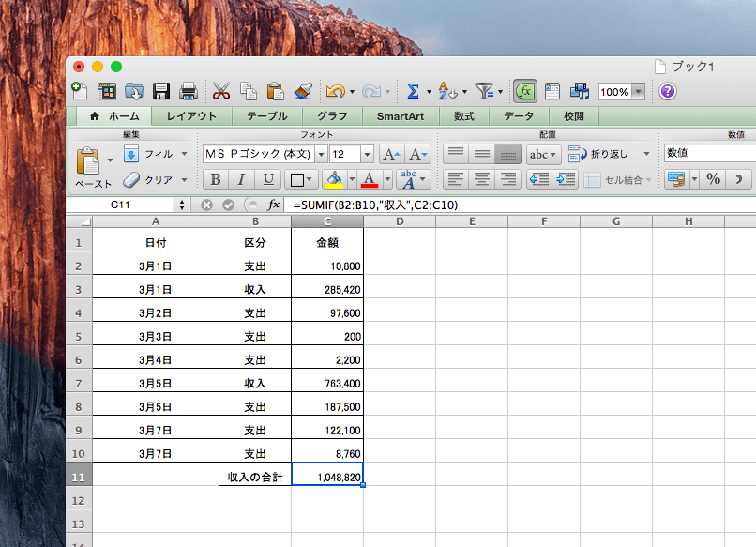This screenshot has height=547, width=756.
Task: Align text right horizontally
Action: tap(507, 179)
